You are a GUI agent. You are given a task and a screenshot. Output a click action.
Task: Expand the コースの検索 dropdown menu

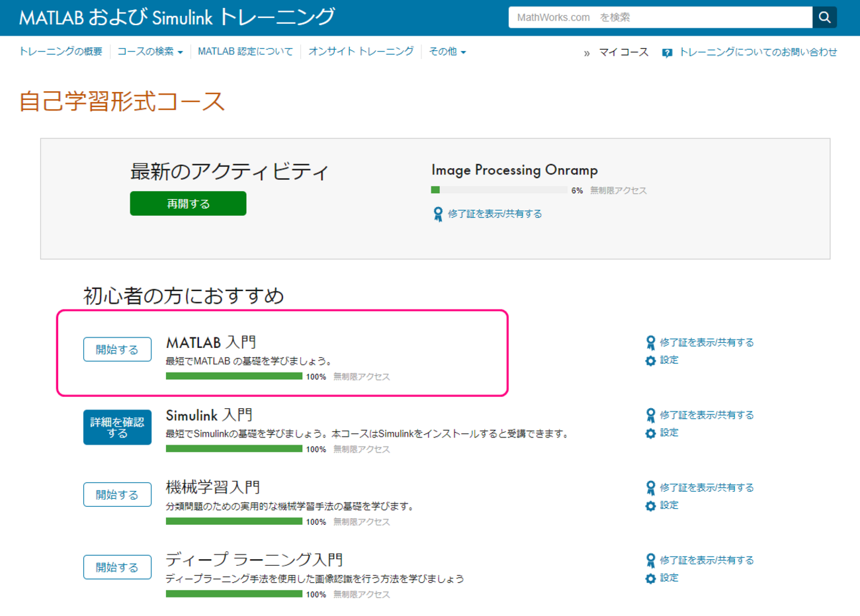pyautogui.click(x=150, y=52)
